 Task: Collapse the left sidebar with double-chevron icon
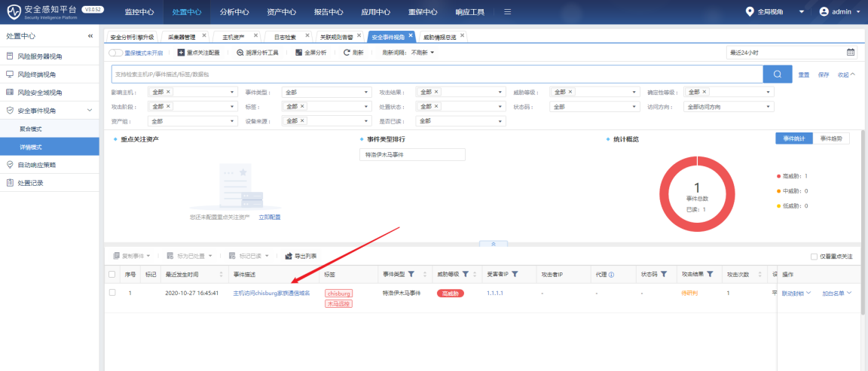tap(90, 36)
